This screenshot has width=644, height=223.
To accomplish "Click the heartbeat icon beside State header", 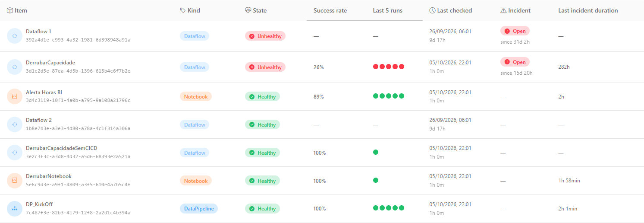I will pyautogui.click(x=248, y=10).
